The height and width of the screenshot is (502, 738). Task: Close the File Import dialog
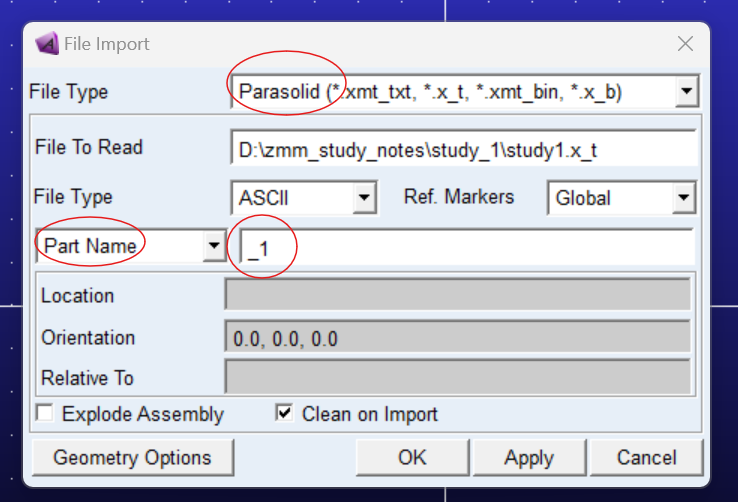[x=685, y=44]
